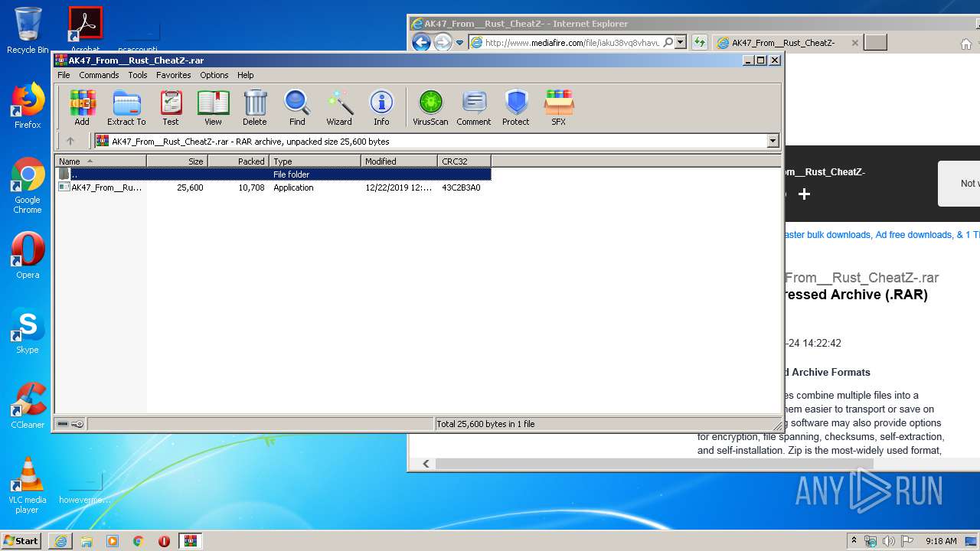Open the Google Chrome desktop shortcut
The width and height of the screenshot is (980, 551).
point(28,185)
